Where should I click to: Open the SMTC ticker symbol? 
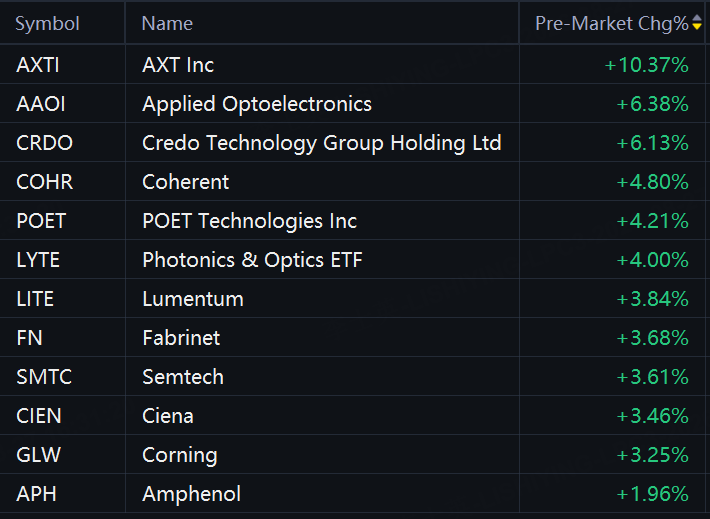tap(44, 377)
